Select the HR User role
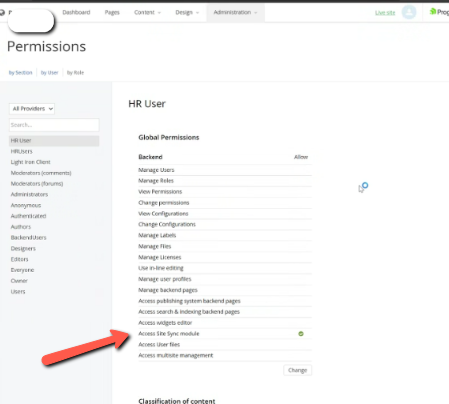This screenshot has width=449, height=404. 54,141
